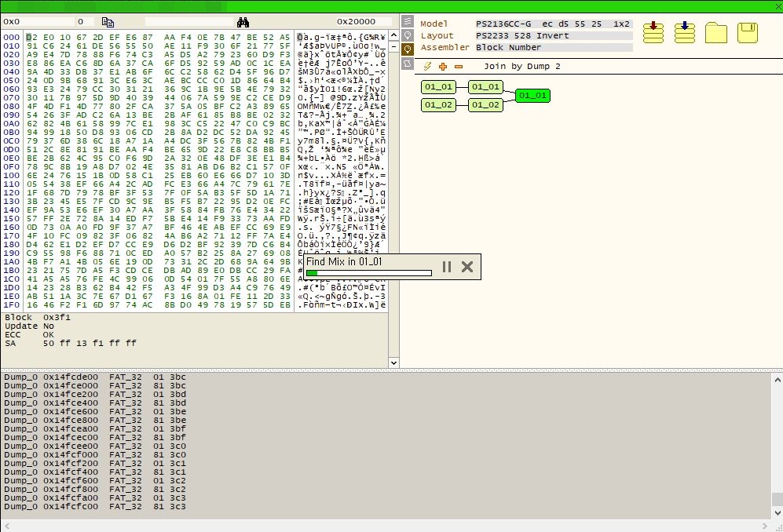
Task: Select the bright green 01_01 node
Action: tap(532, 96)
